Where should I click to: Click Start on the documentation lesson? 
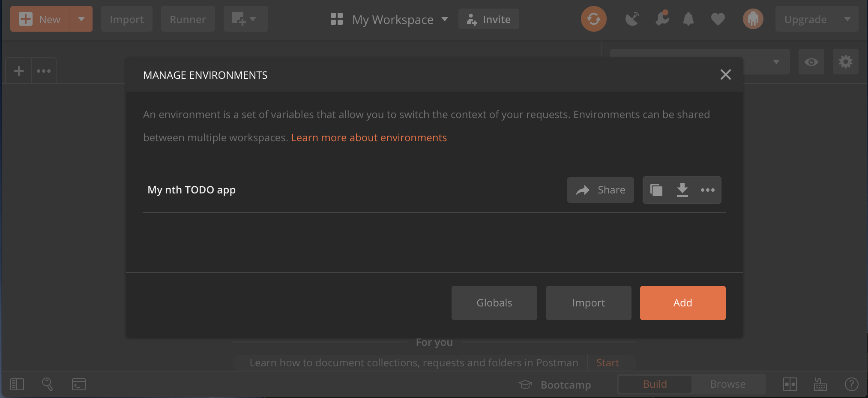tap(608, 363)
